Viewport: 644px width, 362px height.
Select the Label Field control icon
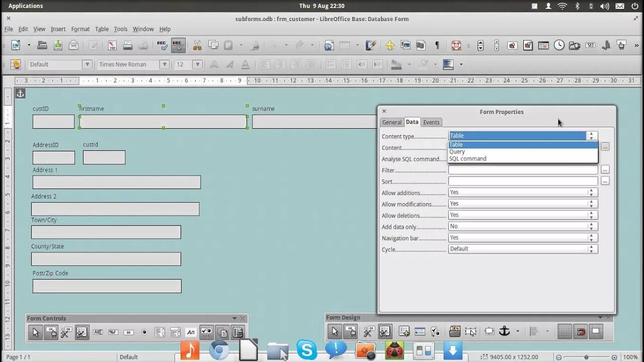pos(191,332)
